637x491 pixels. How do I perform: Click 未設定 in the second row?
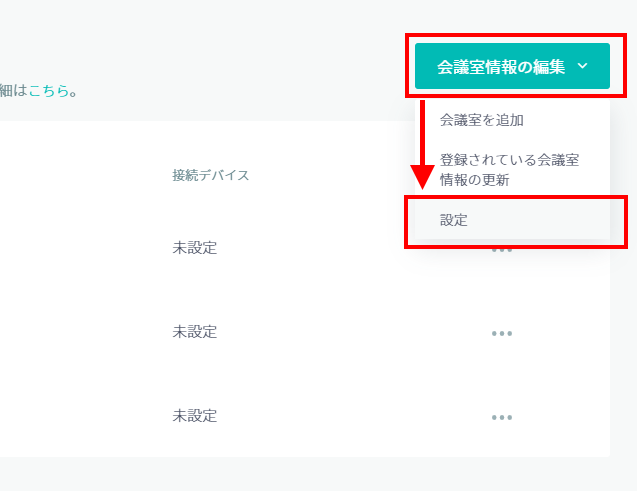tap(195, 332)
